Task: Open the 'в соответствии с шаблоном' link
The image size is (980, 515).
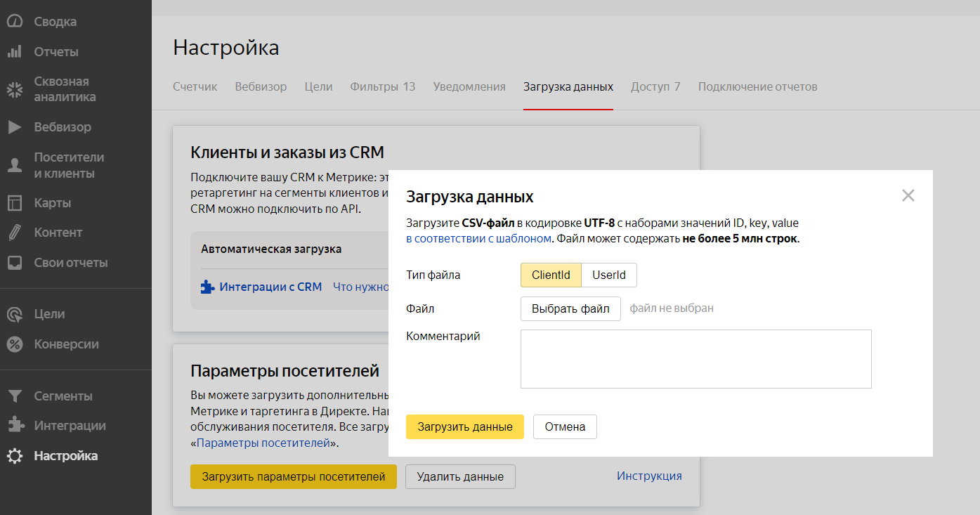Action: 478,239
